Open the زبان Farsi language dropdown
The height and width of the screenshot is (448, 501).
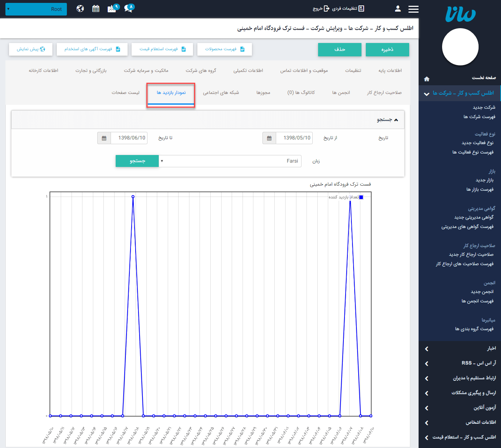click(230, 161)
